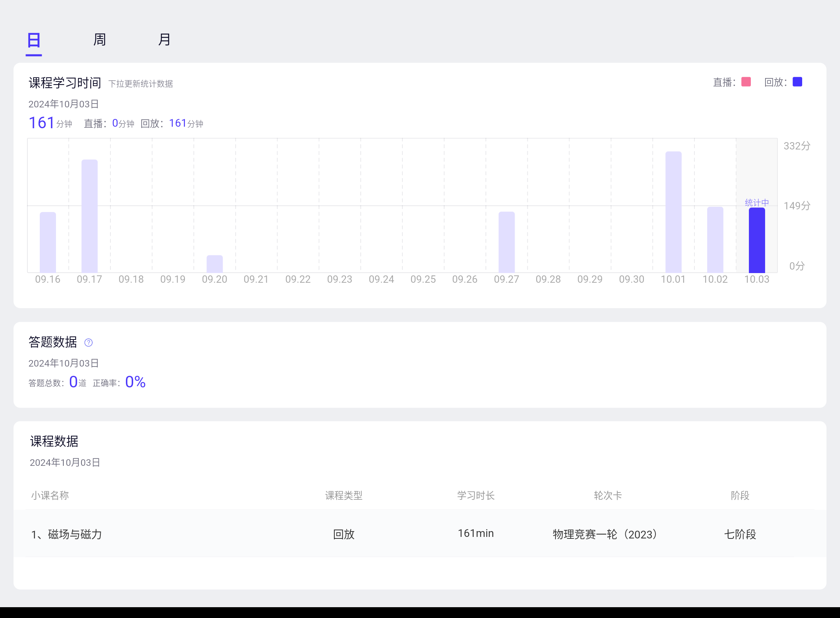840x618 pixels.
Task: Click the 0分 axis value
Action: pyautogui.click(x=797, y=266)
